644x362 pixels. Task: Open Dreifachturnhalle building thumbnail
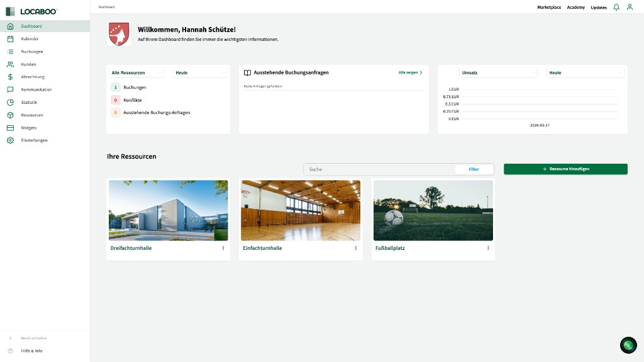pyautogui.click(x=169, y=210)
